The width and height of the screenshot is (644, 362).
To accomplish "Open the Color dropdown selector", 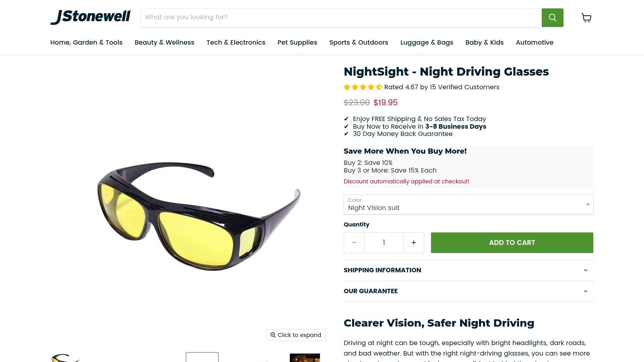I will pos(468,204).
